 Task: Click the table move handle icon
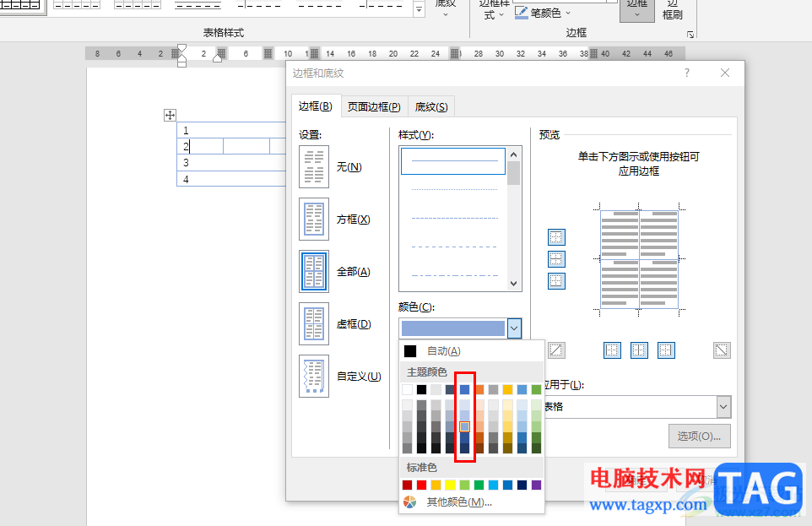[x=170, y=116]
